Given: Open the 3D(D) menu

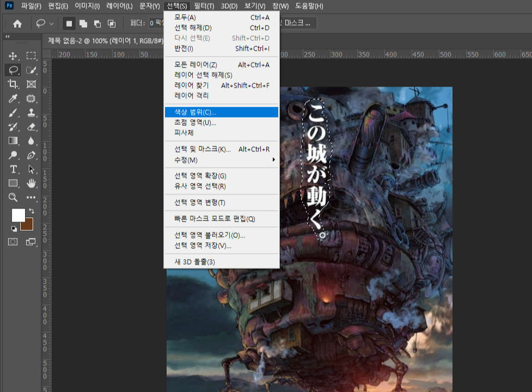Looking at the screenshot, I should (229, 6).
